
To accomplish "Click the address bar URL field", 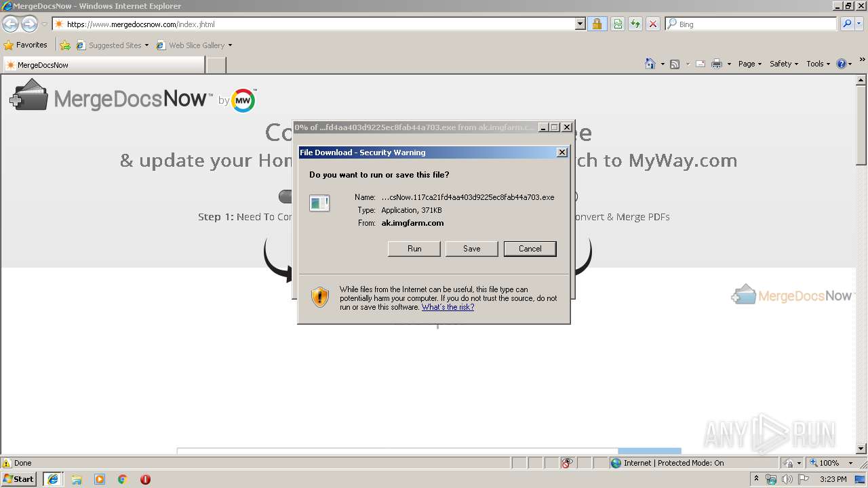I will pos(314,24).
